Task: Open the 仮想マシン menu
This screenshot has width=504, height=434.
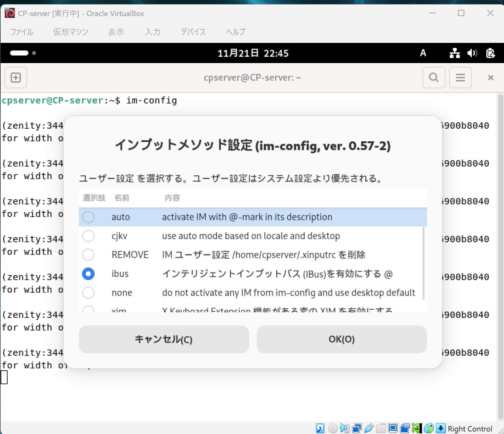Action: tap(71, 32)
